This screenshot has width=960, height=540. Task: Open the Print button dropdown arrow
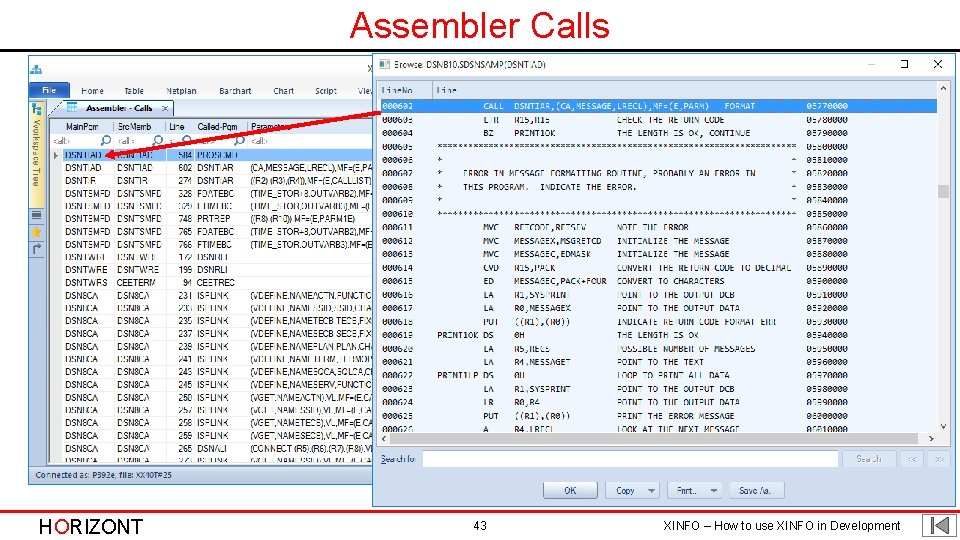point(713,490)
